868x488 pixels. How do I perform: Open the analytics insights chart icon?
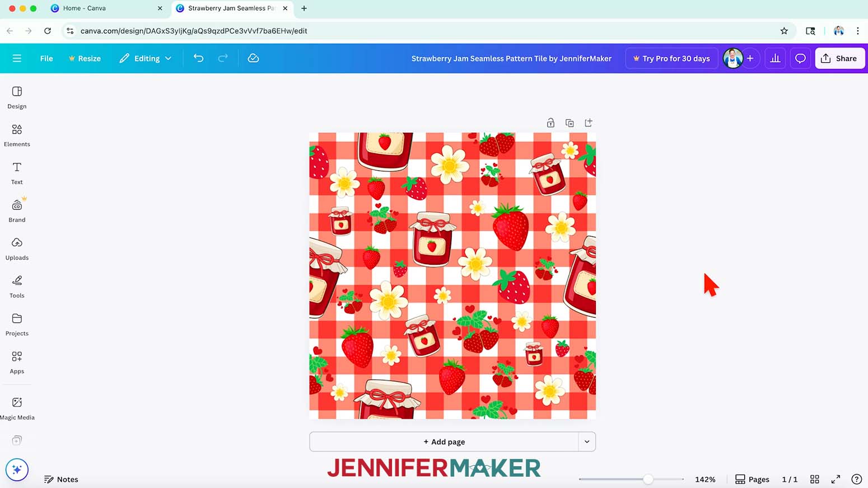tap(775, 58)
